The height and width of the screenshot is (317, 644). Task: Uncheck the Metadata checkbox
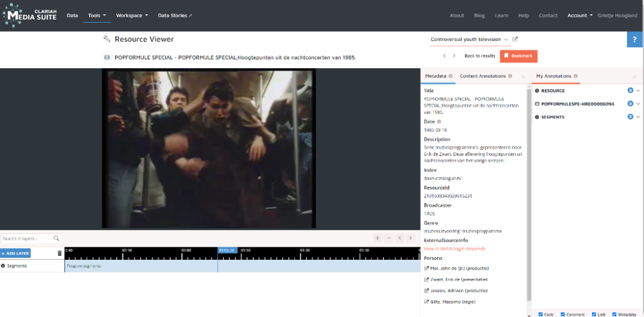615,314
